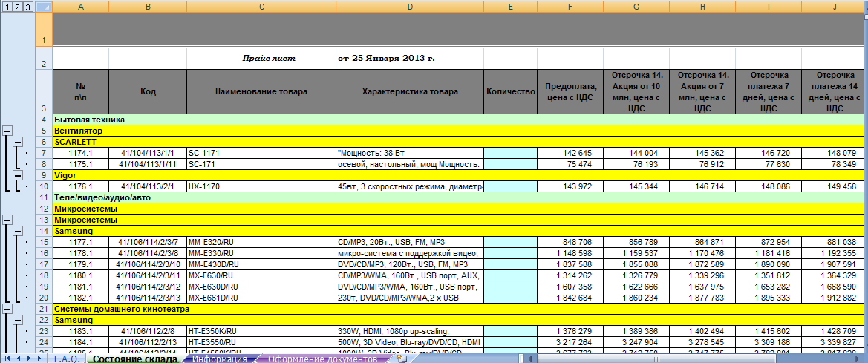This screenshot has width=868, height=363.
Task: Collapse the Samsung group at row 14
Action: [x=18, y=231]
